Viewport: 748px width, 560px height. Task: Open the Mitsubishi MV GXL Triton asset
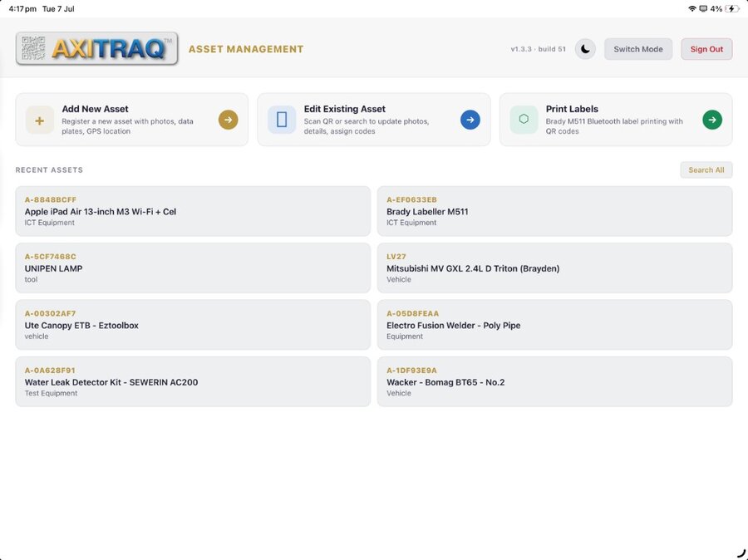(x=555, y=268)
